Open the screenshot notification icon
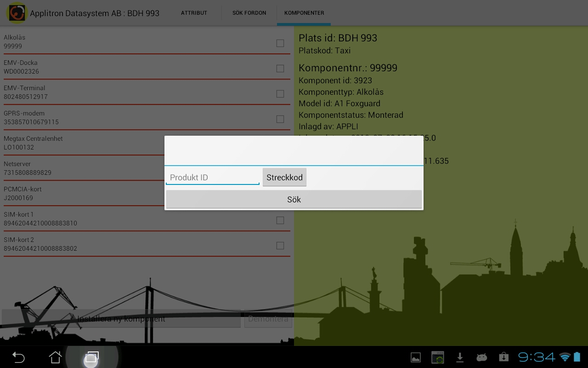Screen dimensions: 588x368 [x=437, y=357]
